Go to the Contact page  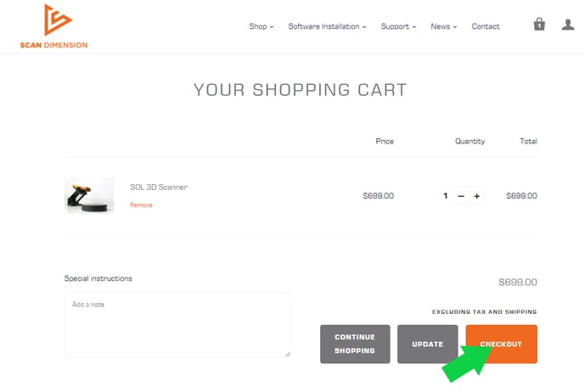coord(486,26)
